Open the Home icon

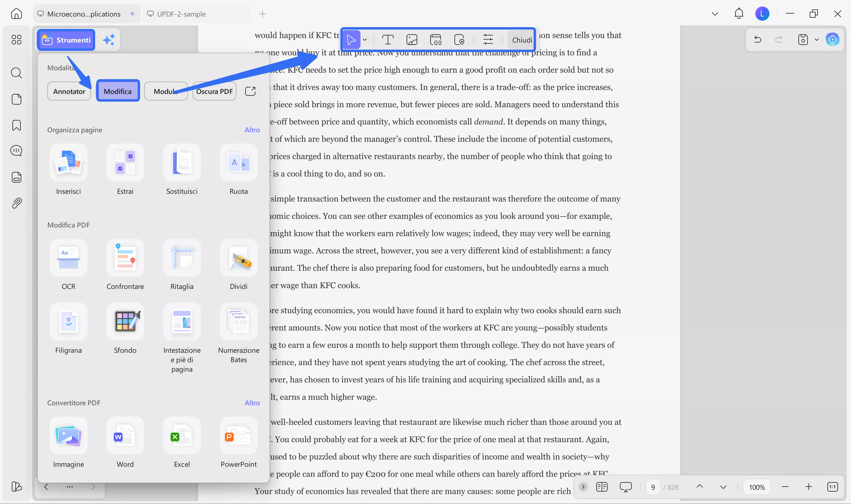pos(16,14)
